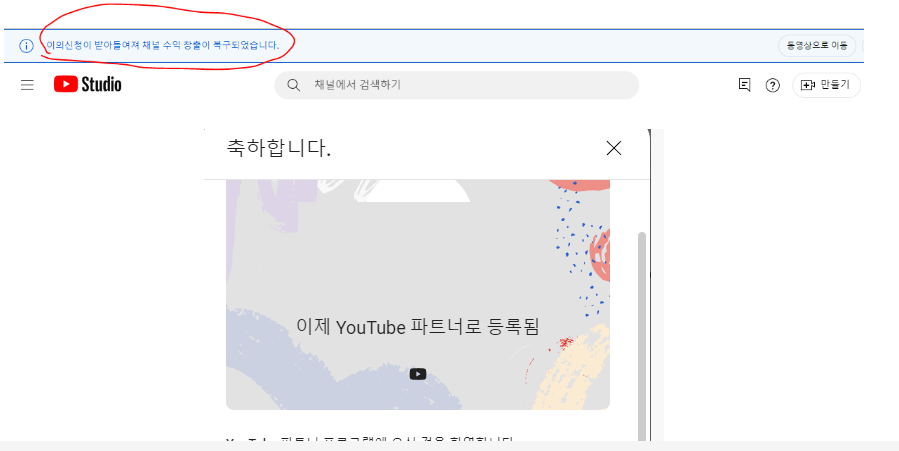899x451 pixels.
Task: Open the send feedback icon
Action: click(744, 85)
